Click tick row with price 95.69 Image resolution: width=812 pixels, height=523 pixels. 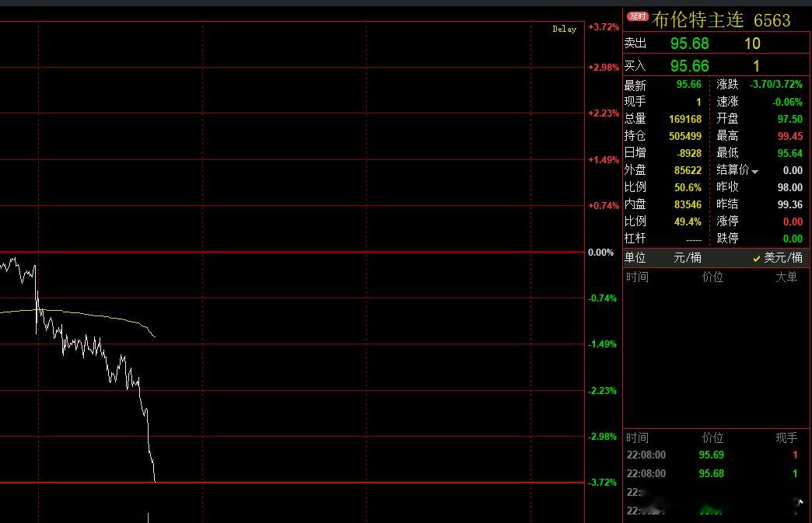pyautogui.click(x=716, y=455)
